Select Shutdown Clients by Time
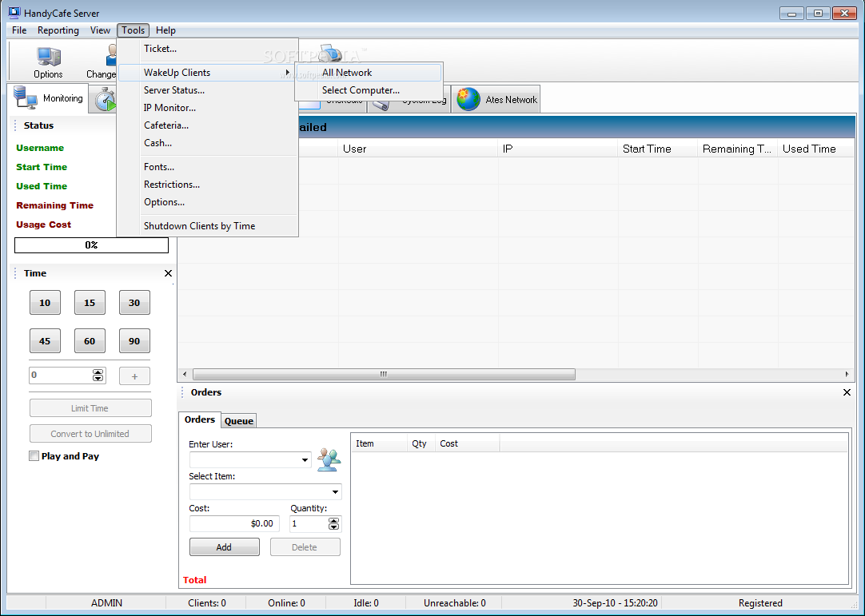This screenshot has width=865, height=616. [208, 225]
